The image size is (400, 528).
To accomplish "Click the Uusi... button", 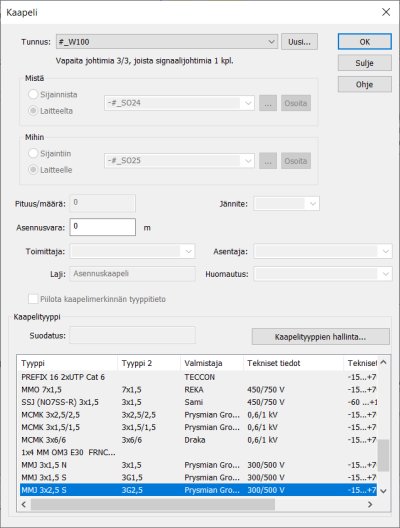I will coord(299,42).
